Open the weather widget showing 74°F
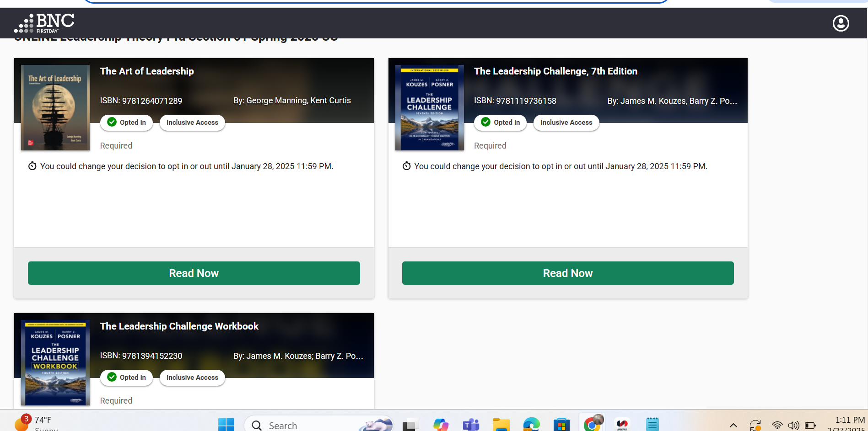868x431 pixels. point(35,423)
